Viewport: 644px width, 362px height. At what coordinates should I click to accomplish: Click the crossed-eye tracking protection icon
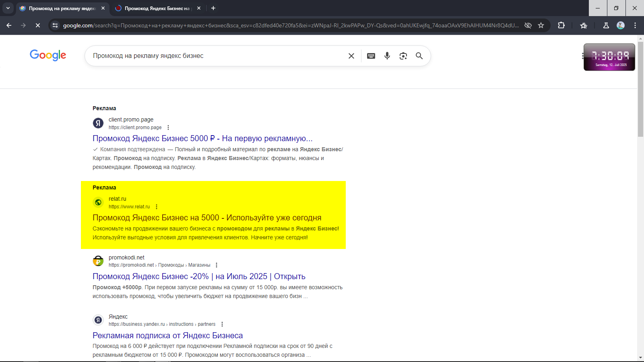(x=528, y=25)
